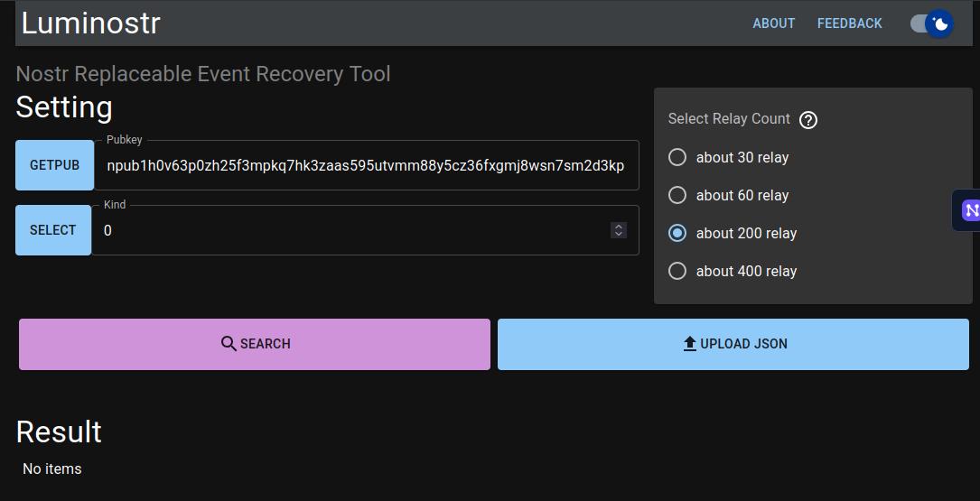Click the Result heading
Image resolution: width=980 pixels, height=501 pixels.
tap(59, 431)
